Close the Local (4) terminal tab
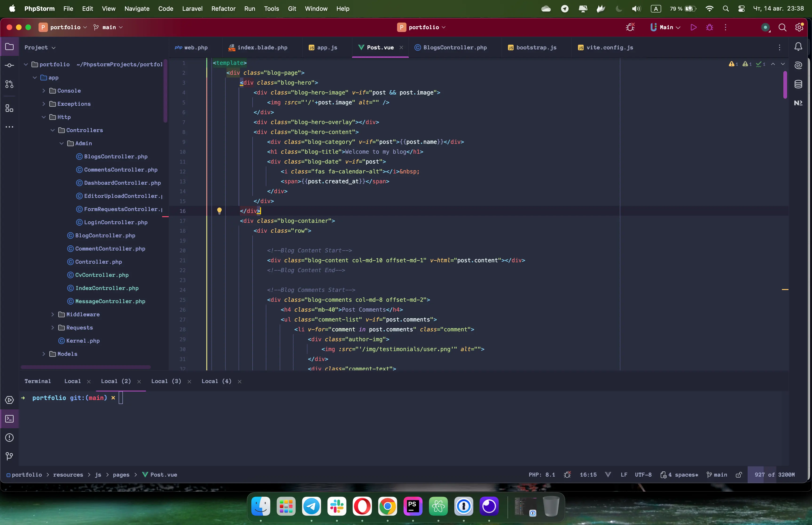 pos(240,381)
